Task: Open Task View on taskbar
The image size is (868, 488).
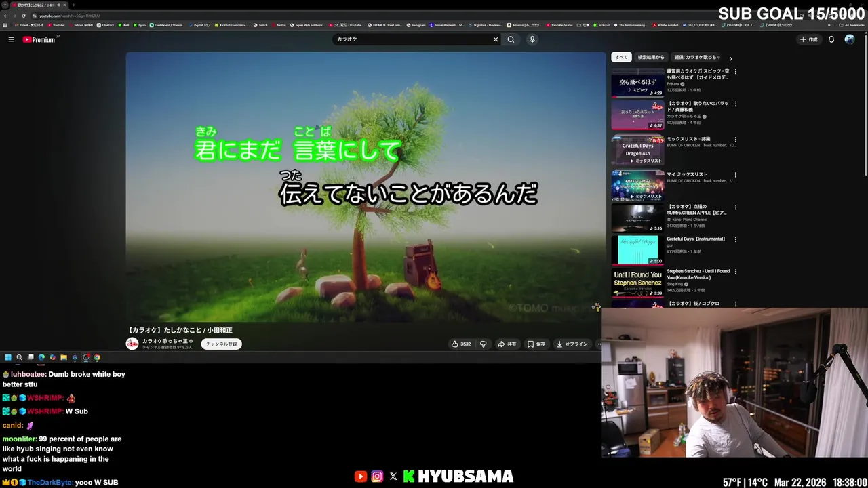Action: [31, 357]
